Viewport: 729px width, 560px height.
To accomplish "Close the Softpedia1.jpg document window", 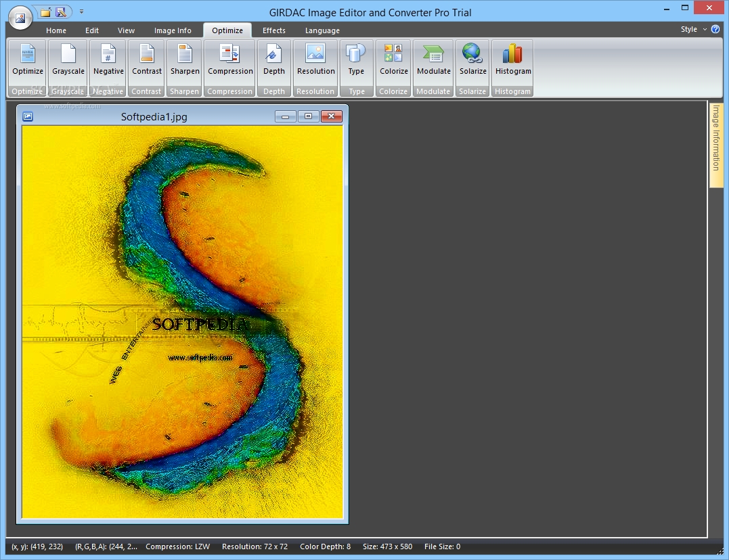I will pos(331,116).
